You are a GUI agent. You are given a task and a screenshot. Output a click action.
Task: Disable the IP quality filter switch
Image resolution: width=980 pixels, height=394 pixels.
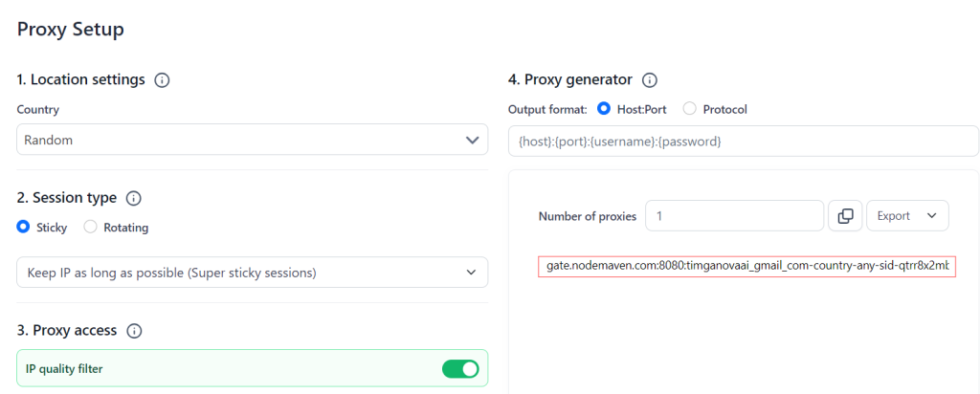459,368
